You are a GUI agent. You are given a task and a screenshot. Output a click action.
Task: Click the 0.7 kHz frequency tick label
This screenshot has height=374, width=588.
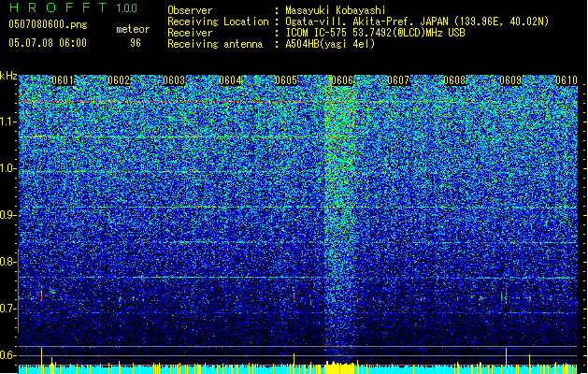(7, 309)
